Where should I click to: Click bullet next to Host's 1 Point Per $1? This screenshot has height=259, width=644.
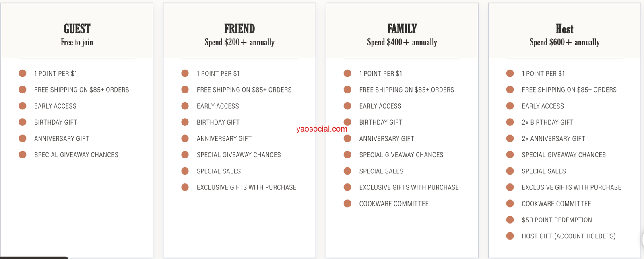coord(510,73)
